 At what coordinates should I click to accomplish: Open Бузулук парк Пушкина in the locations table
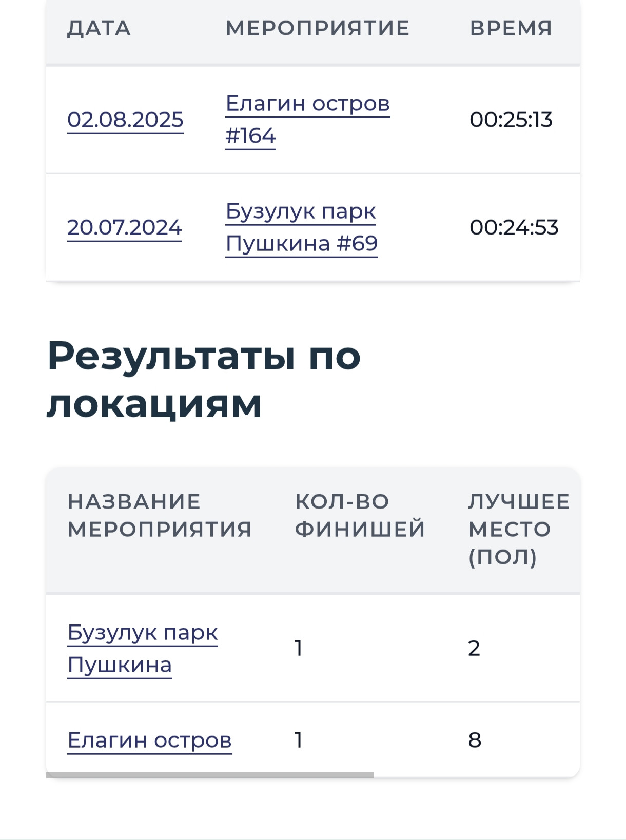[143, 649]
